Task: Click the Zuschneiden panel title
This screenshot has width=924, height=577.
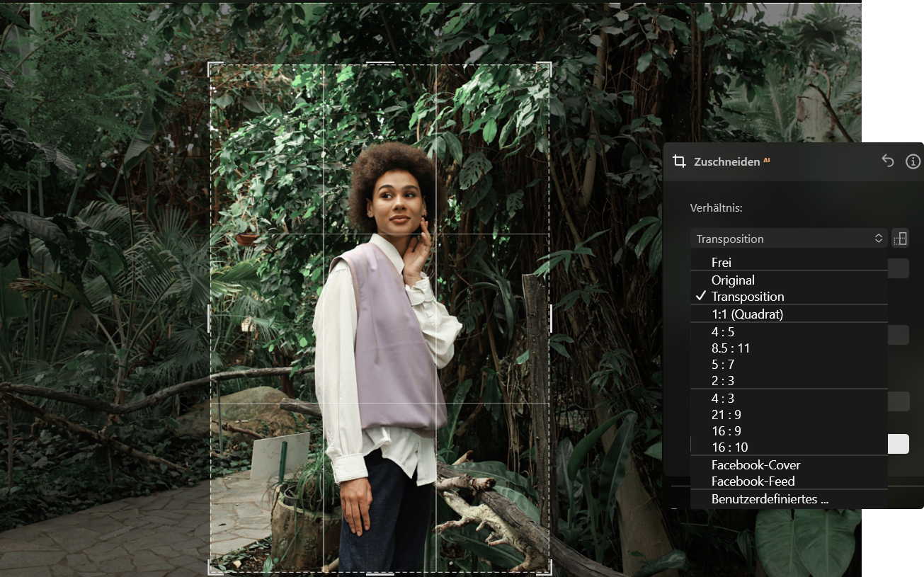Action: [726, 161]
